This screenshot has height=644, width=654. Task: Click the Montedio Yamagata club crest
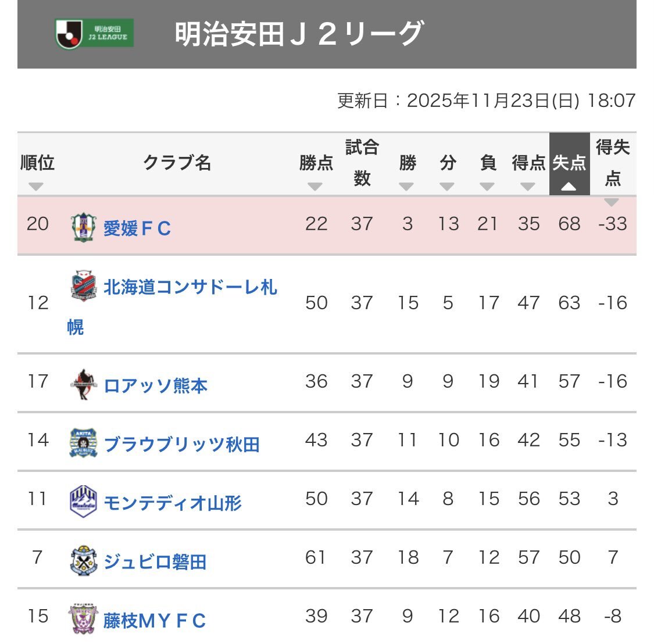[x=83, y=502]
